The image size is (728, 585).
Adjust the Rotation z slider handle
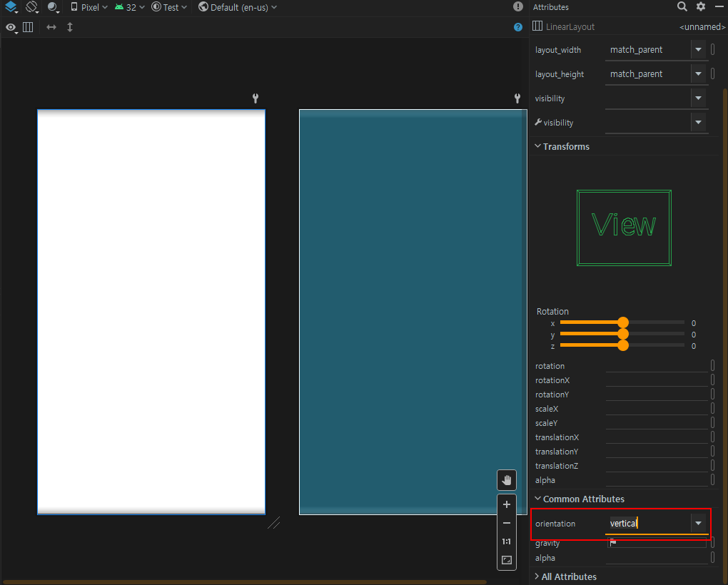(x=623, y=345)
